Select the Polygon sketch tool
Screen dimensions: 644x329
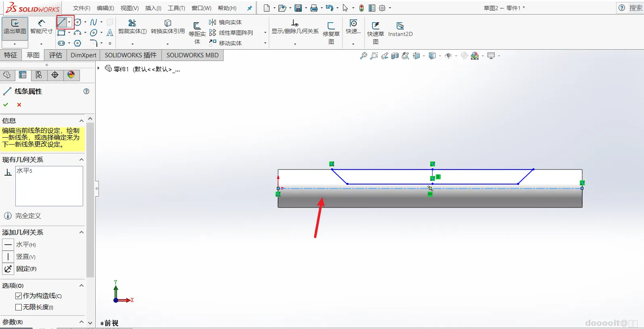(78, 43)
